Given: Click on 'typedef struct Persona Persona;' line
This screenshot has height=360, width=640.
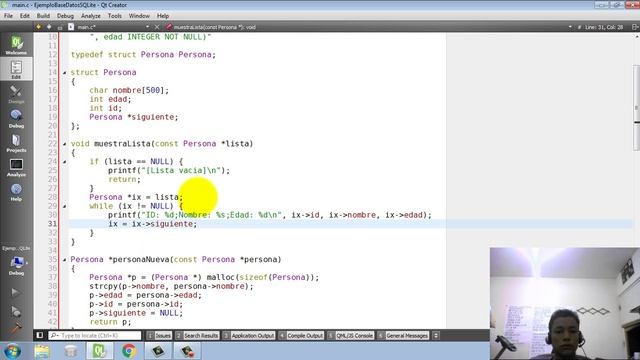Looking at the screenshot, I should (x=143, y=55).
